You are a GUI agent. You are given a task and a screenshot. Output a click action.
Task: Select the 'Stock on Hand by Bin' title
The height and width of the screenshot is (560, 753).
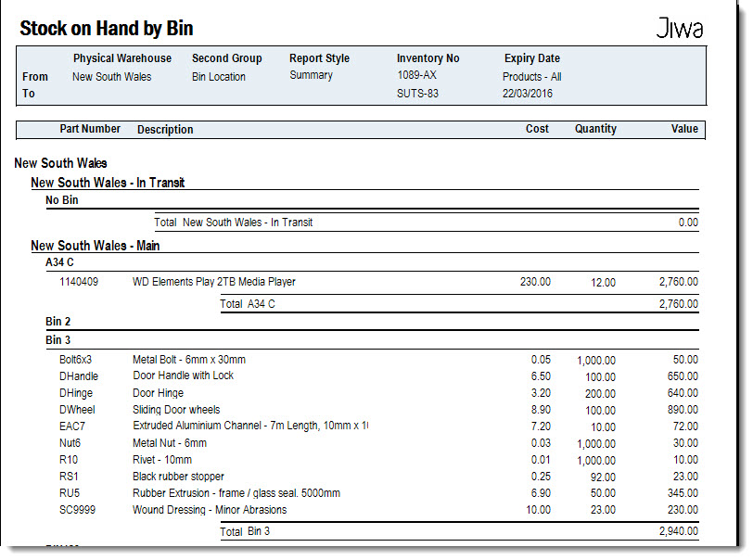[106, 29]
